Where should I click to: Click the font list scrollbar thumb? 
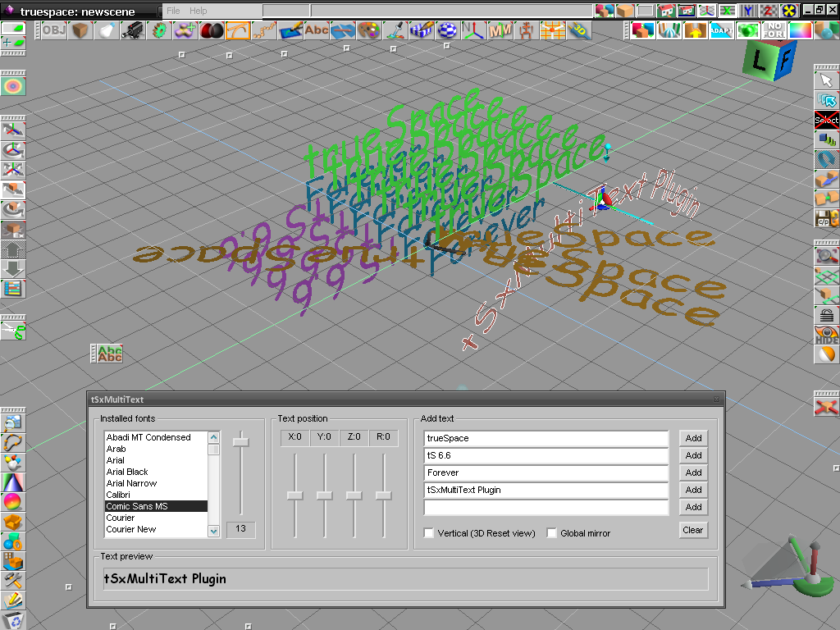pos(214,449)
